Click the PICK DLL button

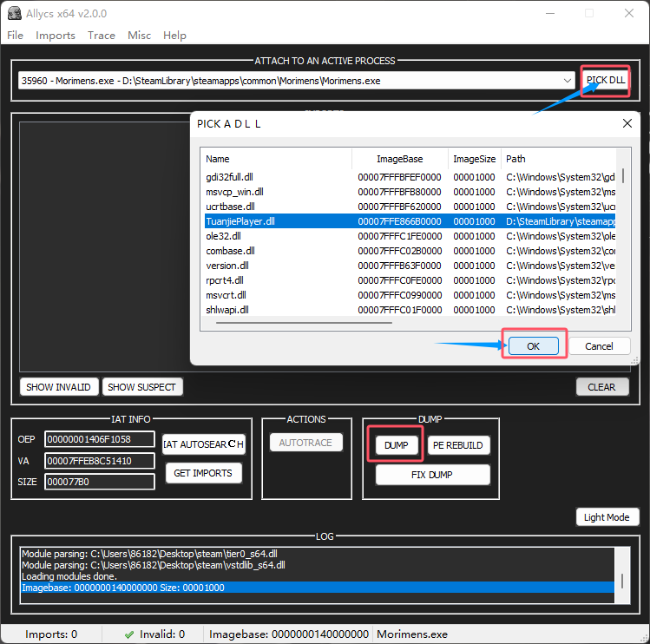tap(605, 81)
